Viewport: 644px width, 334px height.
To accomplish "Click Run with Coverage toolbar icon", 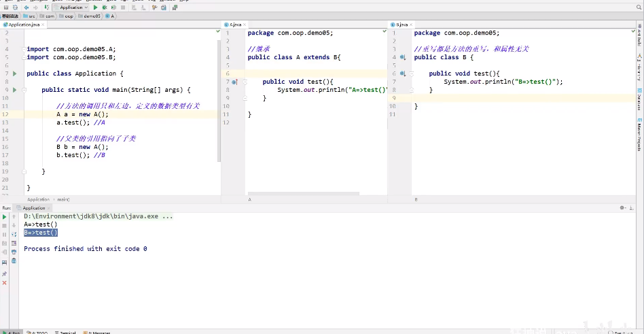I will tap(113, 7).
